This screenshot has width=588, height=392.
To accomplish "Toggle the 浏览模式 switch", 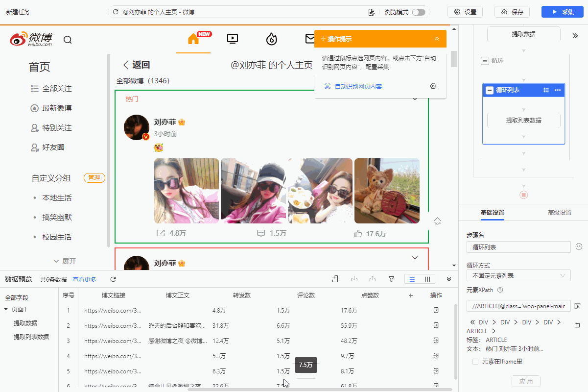I will pos(419,12).
